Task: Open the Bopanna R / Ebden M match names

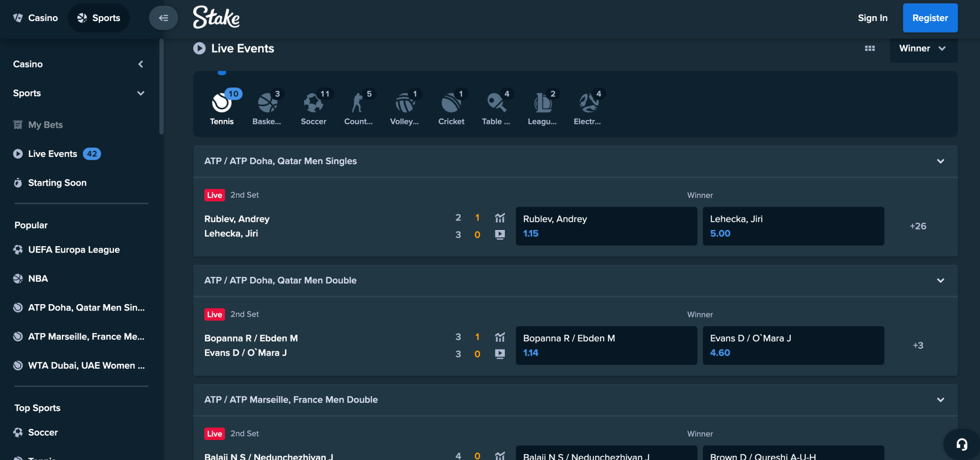Action: (251, 346)
